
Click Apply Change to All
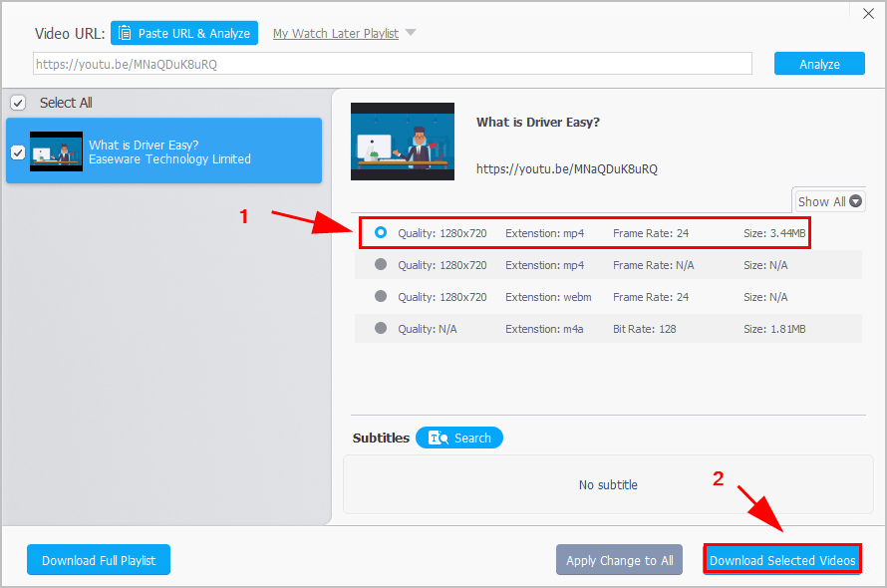pyautogui.click(x=619, y=559)
